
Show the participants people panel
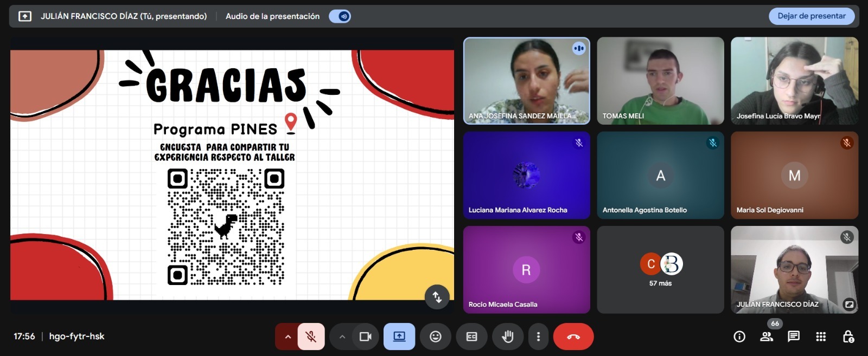tap(767, 336)
